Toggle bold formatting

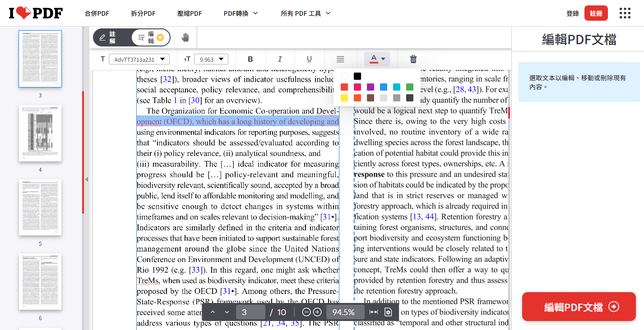pos(250,59)
